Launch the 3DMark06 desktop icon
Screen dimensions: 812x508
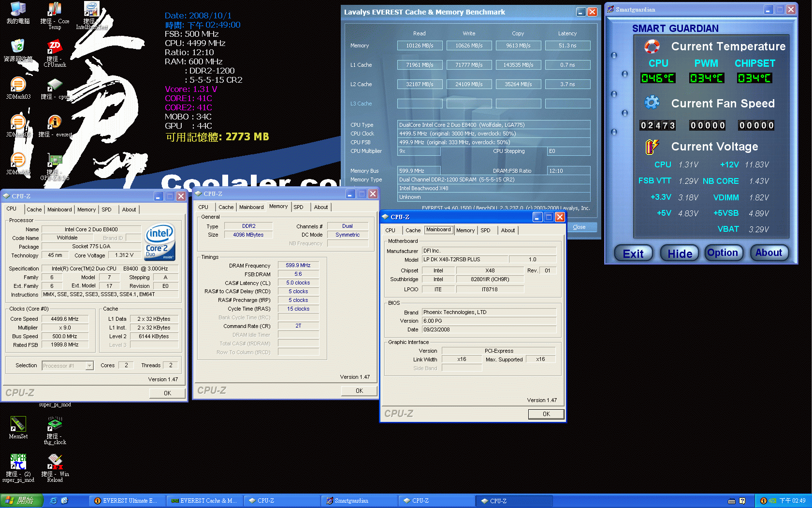point(18,164)
